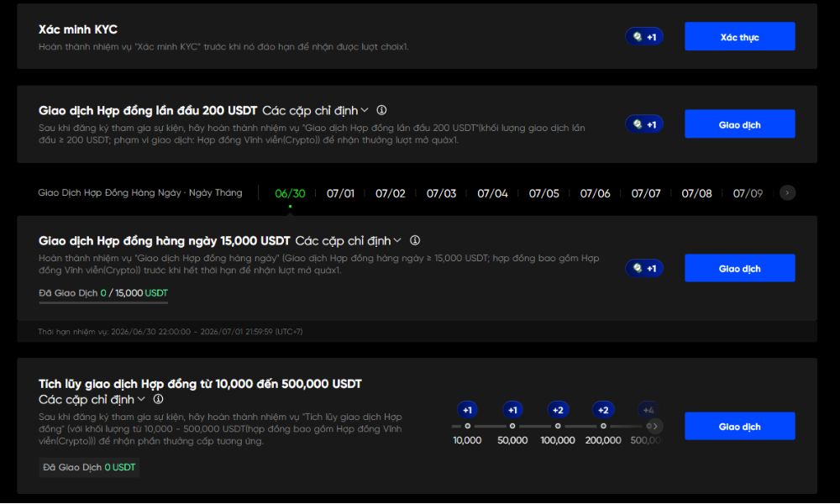Image resolution: width=840 pixels, height=504 pixels.
Task: Select the 07/06 date tab
Action: click(595, 193)
